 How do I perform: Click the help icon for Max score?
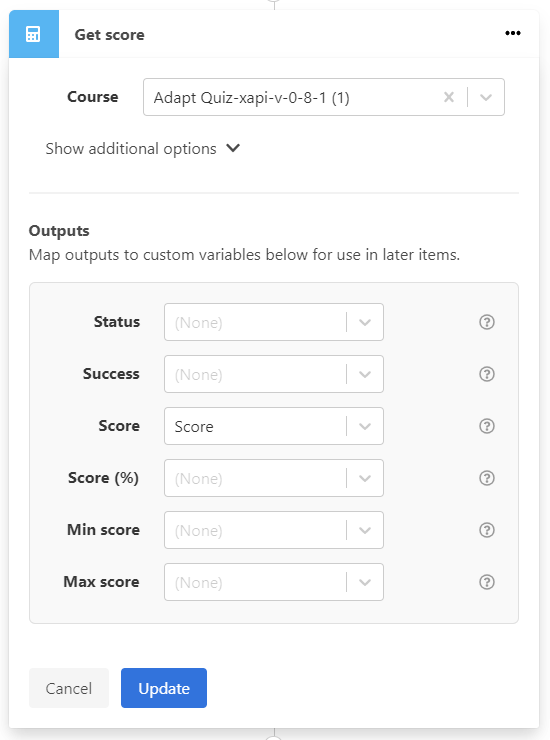pyautogui.click(x=487, y=582)
